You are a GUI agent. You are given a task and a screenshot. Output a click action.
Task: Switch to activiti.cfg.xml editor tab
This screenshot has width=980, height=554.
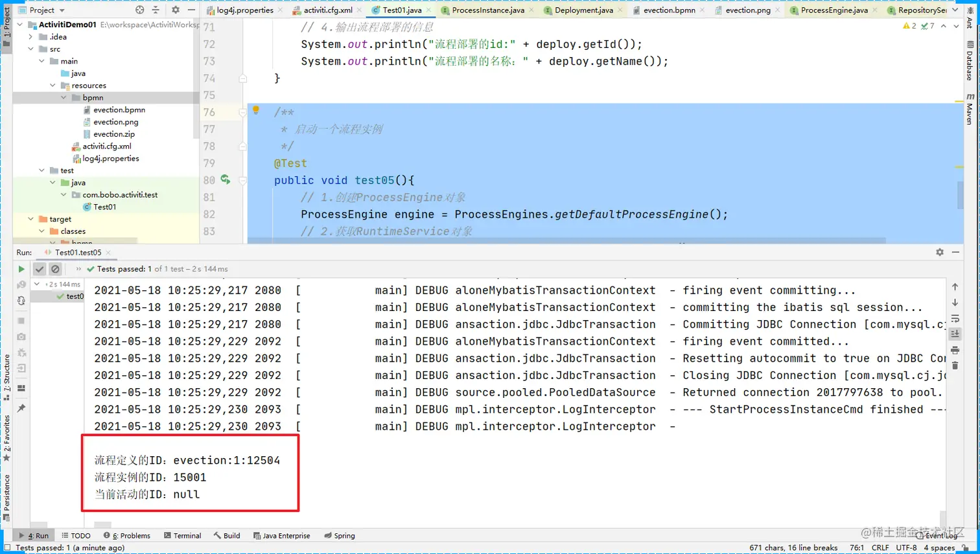[x=328, y=10]
